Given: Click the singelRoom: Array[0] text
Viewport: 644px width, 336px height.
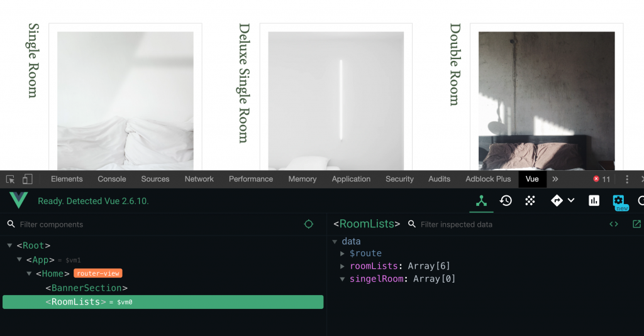Looking at the screenshot, I should (x=402, y=279).
